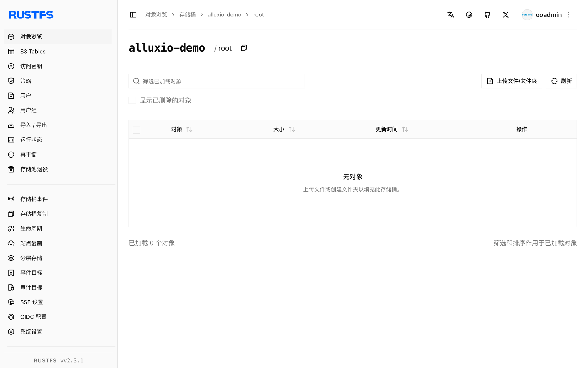The width and height of the screenshot is (588, 368).
Task: Enable 显示已删除的对象 checkbox
Action: click(x=132, y=100)
